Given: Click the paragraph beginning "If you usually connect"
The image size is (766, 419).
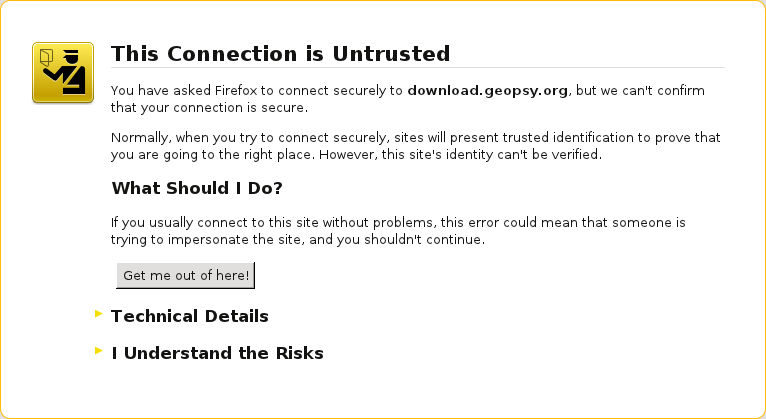Looking at the screenshot, I should coord(397,231).
